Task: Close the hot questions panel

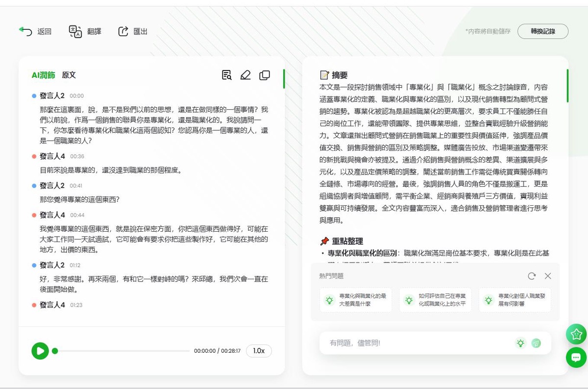Action: pos(548,276)
